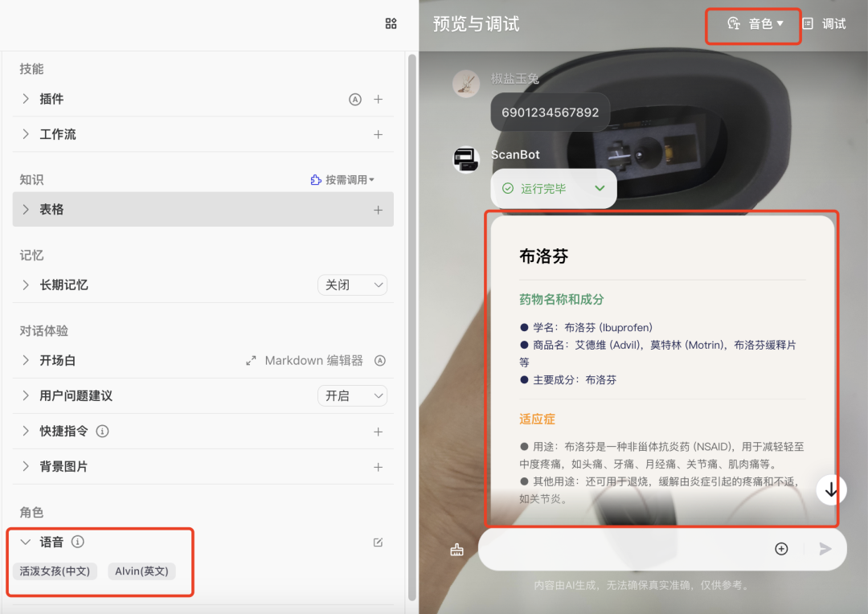The width and height of the screenshot is (868, 614).
Task: Click the left panel vertical scrollbar
Action: pyautogui.click(x=411, y=326)
